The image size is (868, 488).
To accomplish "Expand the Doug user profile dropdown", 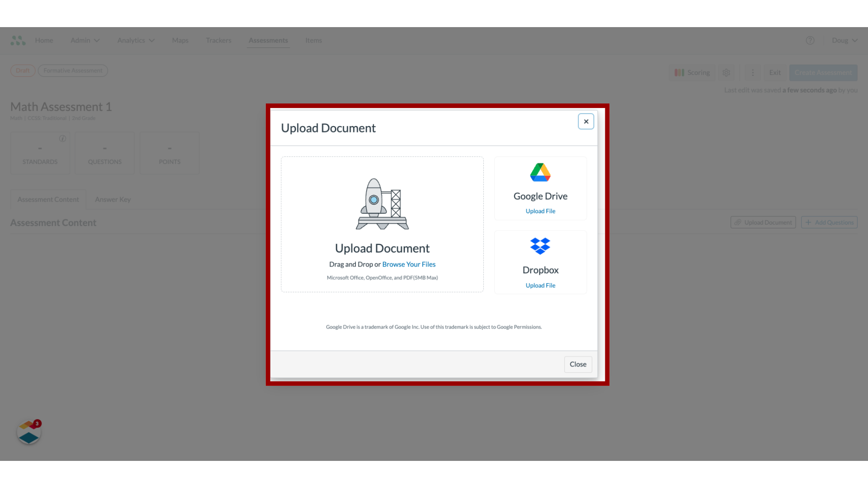I will tap(845, 40).
